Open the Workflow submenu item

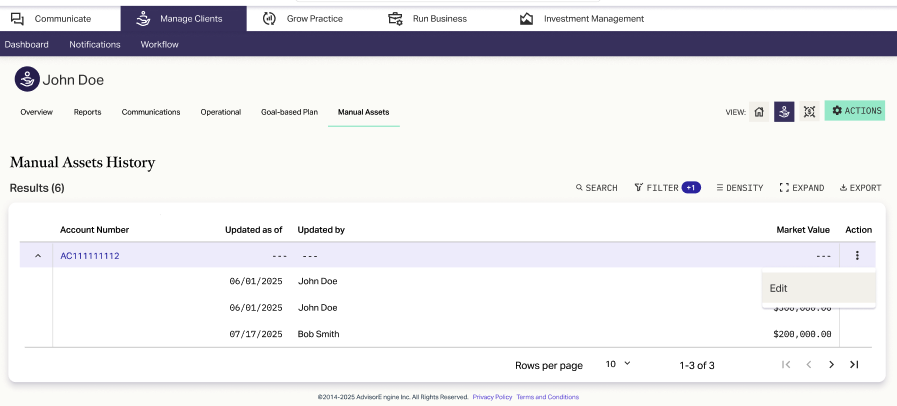coord(160,44)
